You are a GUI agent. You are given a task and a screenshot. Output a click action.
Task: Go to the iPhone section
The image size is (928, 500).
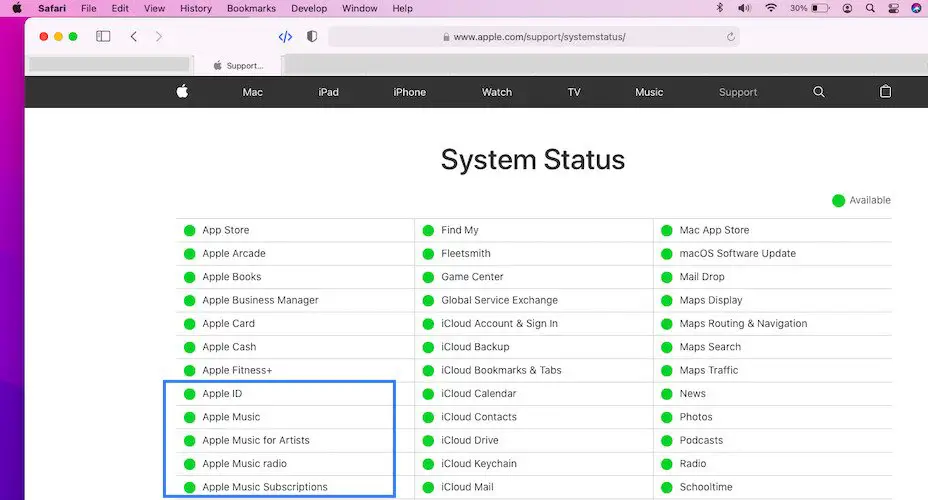click(x=409, y=92)
